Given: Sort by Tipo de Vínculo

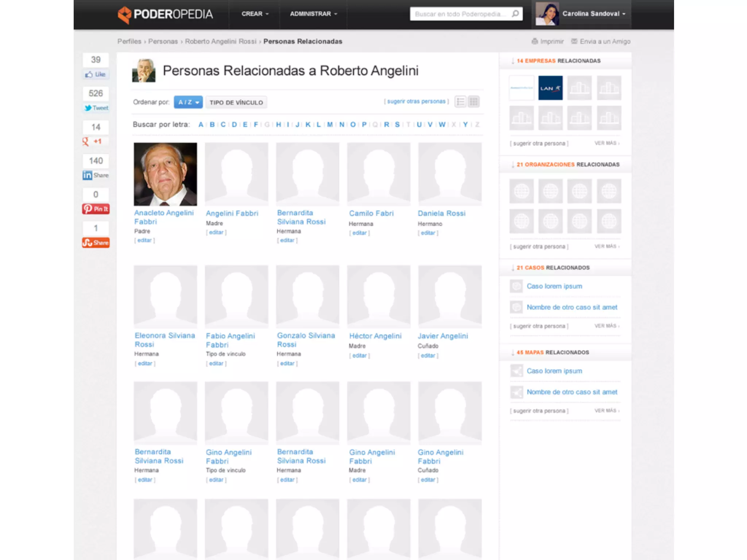Looking at the screenshot, I should (x=236, y=102).
